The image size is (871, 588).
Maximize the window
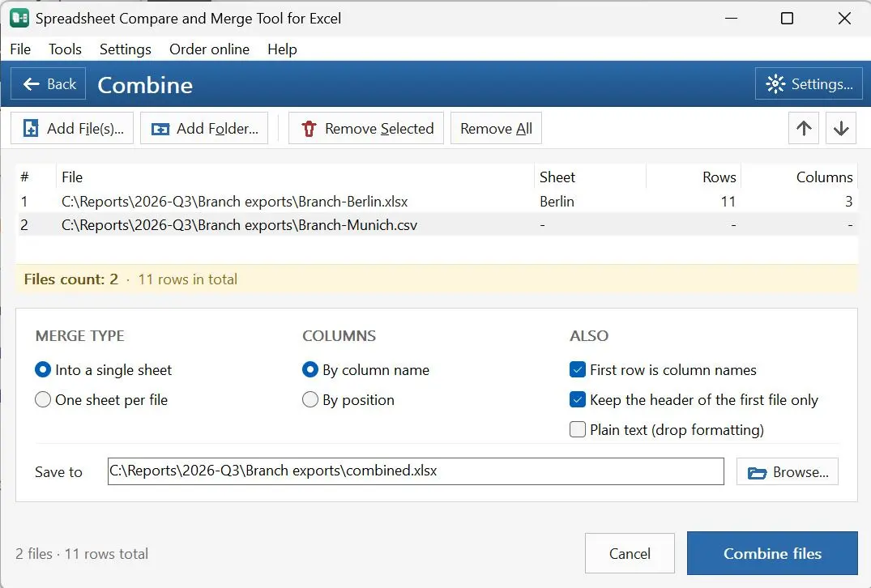pos(787,19)
